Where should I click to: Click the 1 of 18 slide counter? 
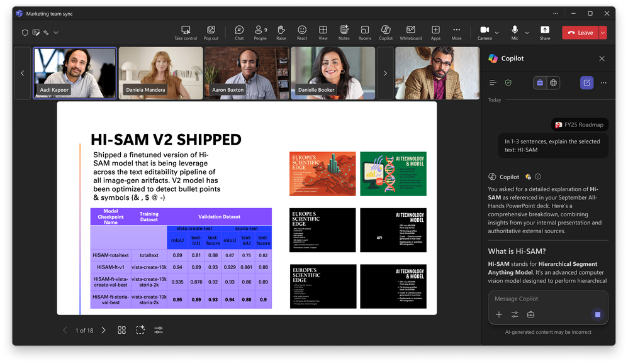point(84,331)
